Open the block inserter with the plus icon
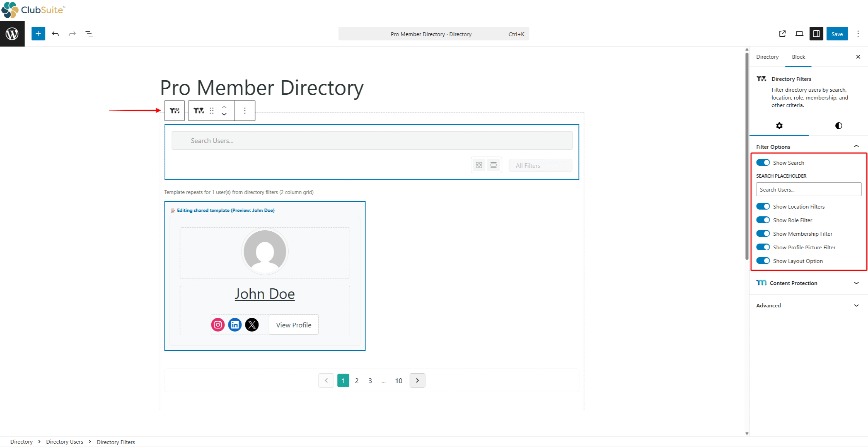Image resolution: width=868 pixels, height=447 pixels. pos(38,34)
